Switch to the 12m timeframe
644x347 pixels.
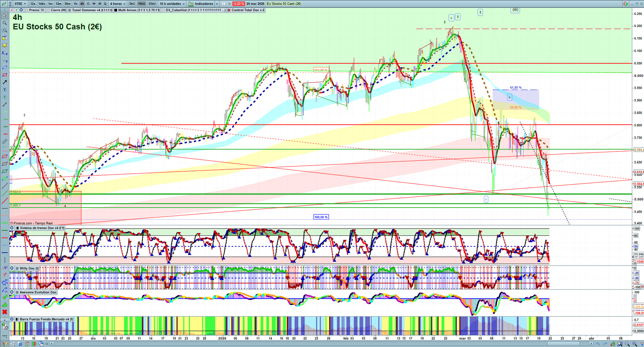pyautogui.click(x=58, y=4)
